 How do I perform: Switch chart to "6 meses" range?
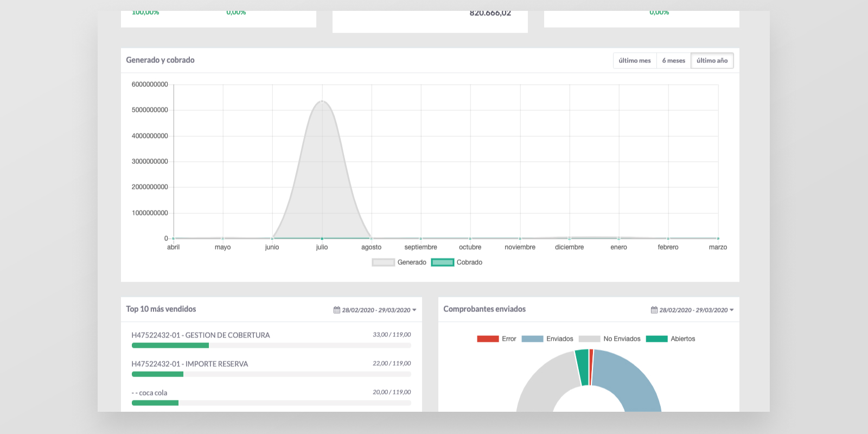pos(674,61)
